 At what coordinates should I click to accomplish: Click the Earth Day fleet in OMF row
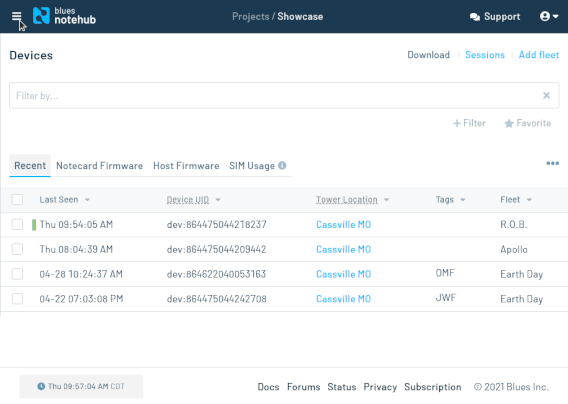pos(522,274)
